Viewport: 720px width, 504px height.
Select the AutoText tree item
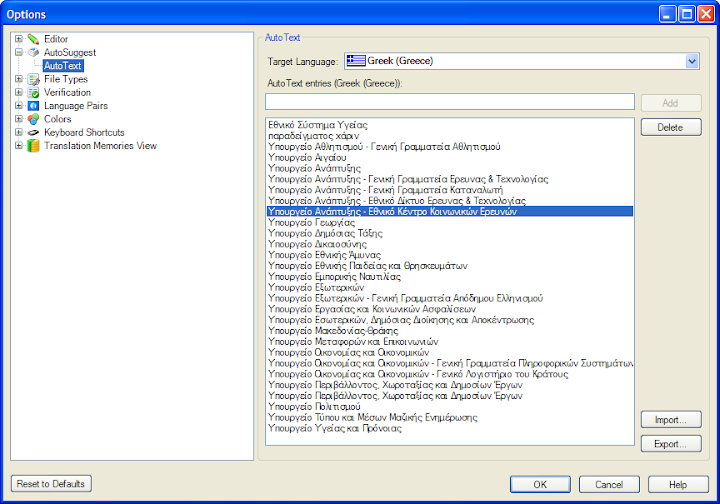63,66
